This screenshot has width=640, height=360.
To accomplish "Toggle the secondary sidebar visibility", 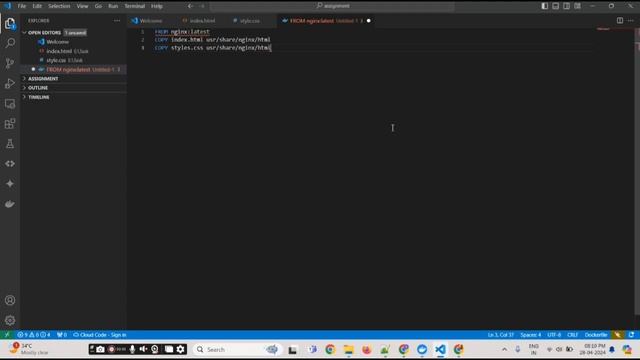I will point(567,6).
